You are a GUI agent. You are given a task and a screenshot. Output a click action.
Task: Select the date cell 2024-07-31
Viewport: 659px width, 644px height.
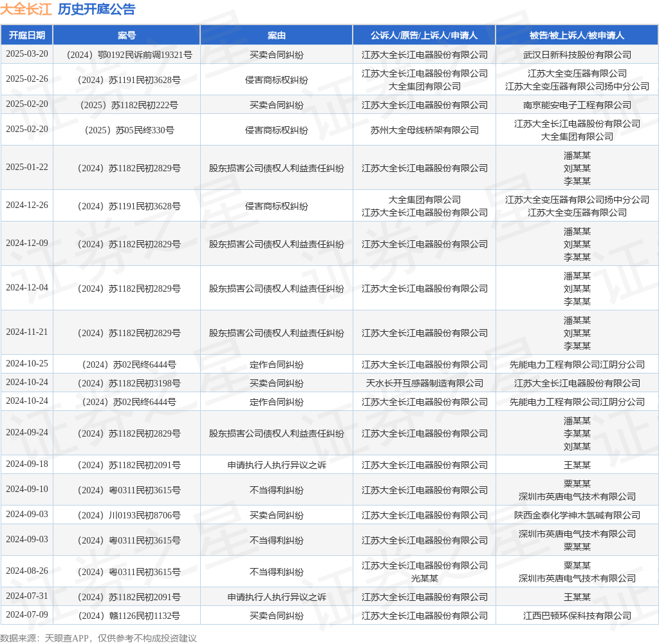click(x=27, y=596)
